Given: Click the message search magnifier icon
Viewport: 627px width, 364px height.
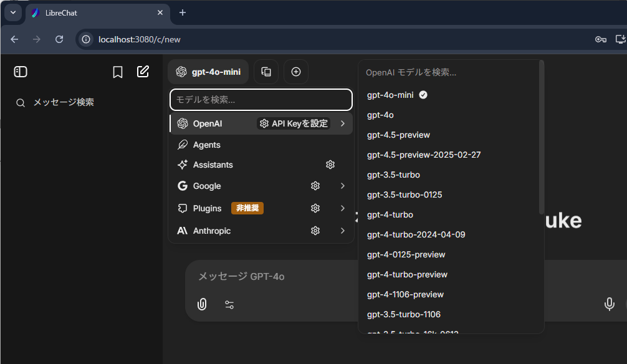Looking at the screenshot, I should (x=21, y=103).
